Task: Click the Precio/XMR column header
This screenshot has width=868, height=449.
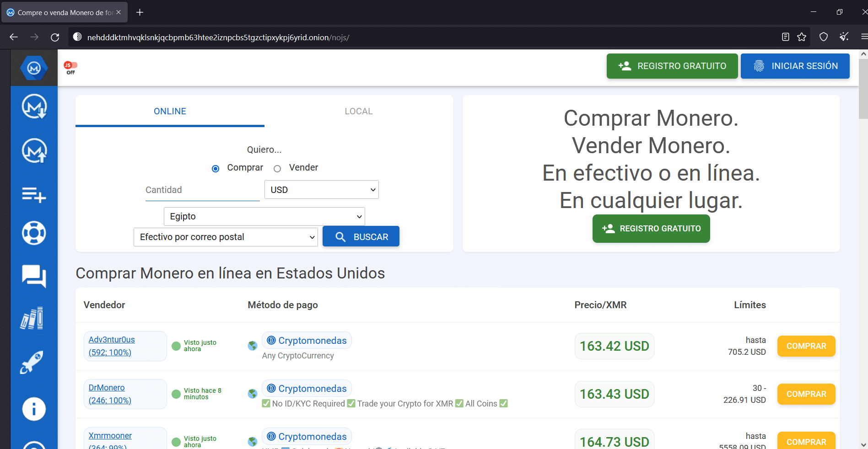Action: click(x=600, y=305)
